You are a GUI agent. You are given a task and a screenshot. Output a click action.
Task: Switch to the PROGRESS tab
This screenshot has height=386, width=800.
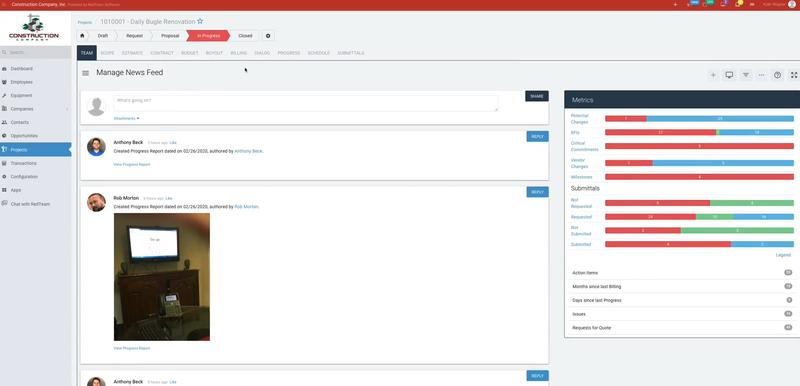(289, 53)
